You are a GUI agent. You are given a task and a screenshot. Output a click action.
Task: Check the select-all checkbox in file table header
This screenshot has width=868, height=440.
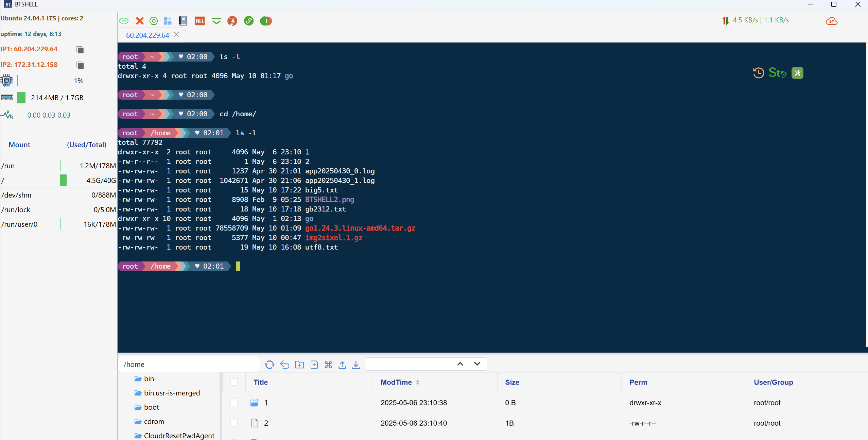point(234,382)
